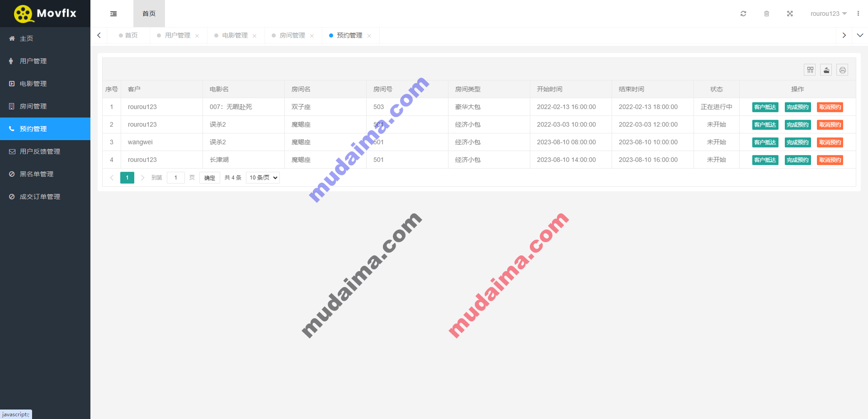
Task: Collapse the sidebar with the menu fold icon
Action: click(x=113, y=14)
